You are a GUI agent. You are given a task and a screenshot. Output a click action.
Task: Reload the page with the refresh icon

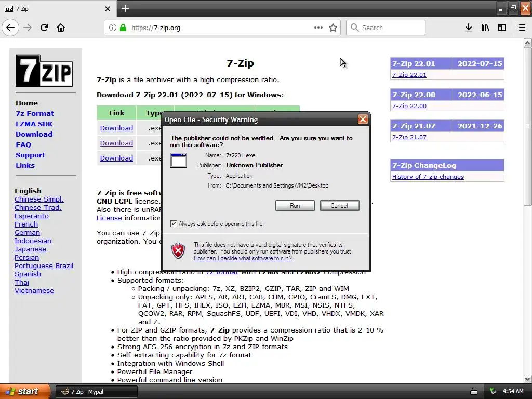(x=44, y=28)
